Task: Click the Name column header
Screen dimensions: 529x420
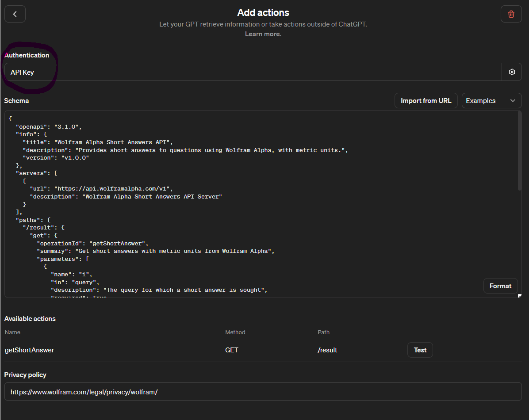Action: tap(12, 332)
